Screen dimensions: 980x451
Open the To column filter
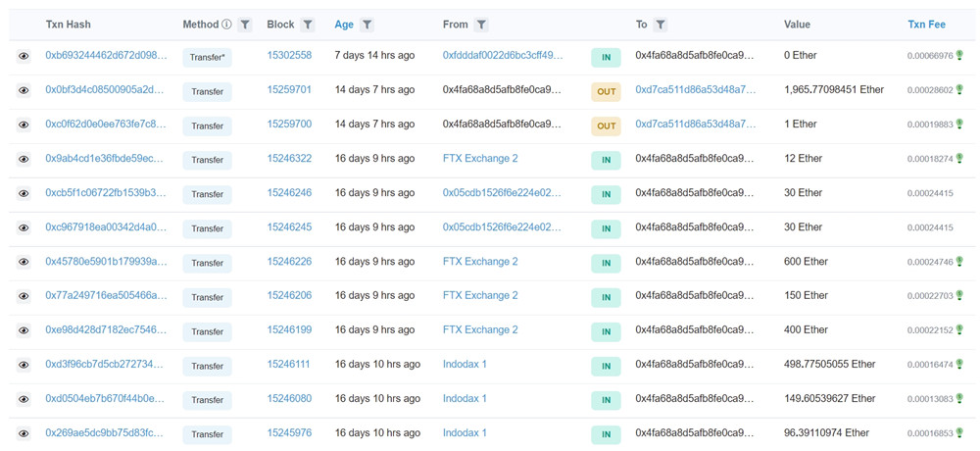[661, 25]
